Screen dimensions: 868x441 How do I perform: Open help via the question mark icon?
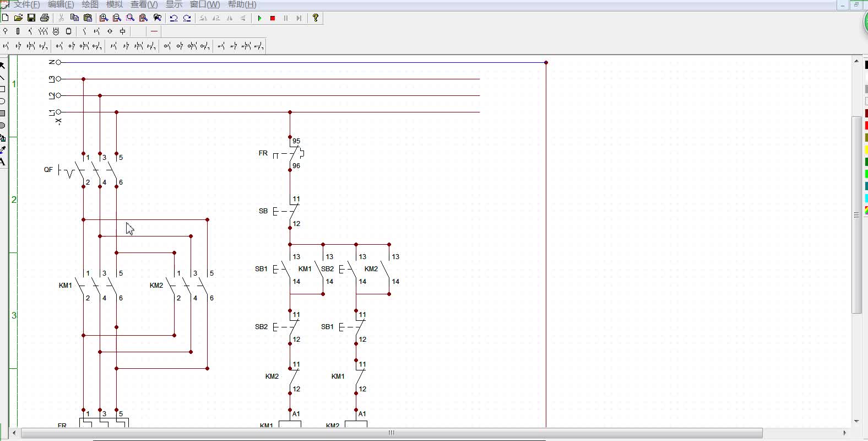pyautogui.click(x=316, y=18)
